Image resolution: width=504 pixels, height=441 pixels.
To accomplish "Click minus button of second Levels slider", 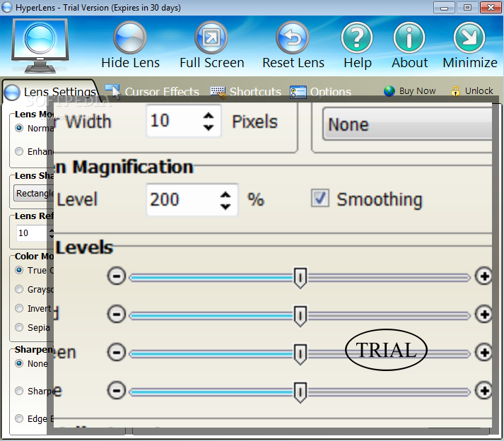I will click(117, 314).
